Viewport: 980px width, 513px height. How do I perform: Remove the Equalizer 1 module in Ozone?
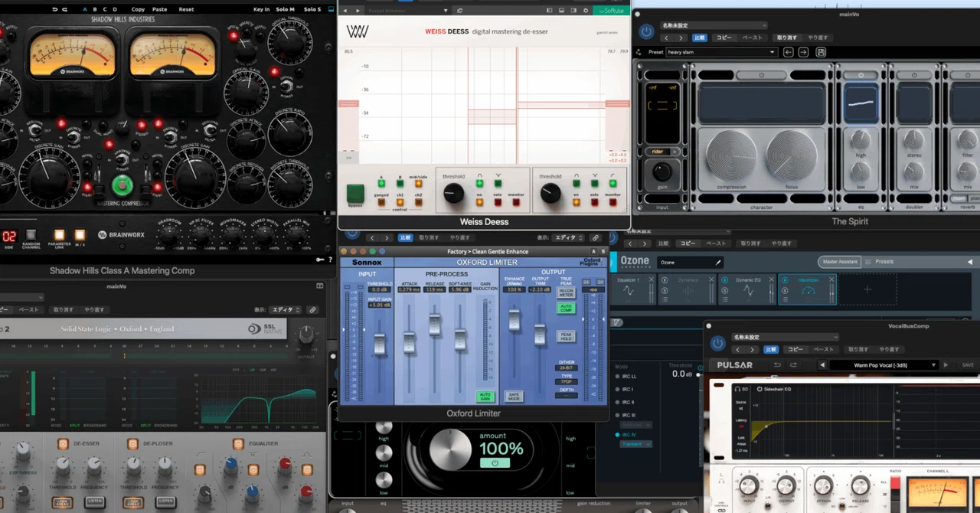(652, 279)
